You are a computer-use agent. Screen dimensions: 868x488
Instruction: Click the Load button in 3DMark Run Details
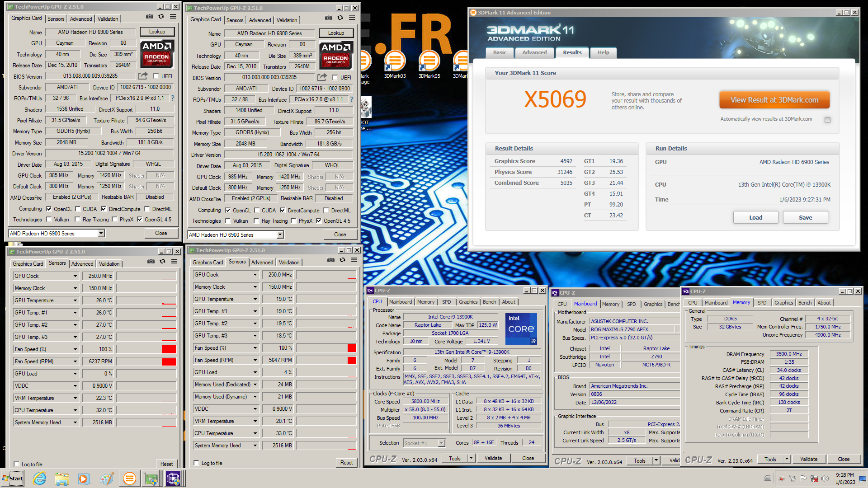coord(755,217)
